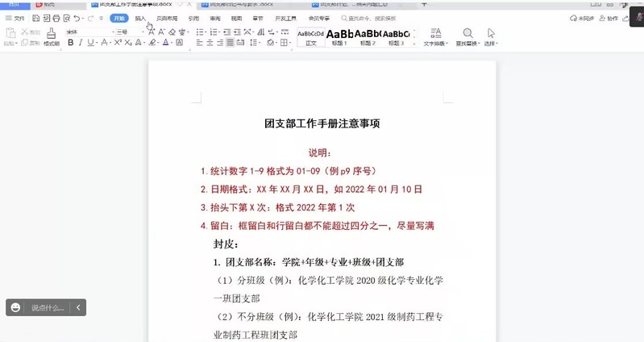644x342 pixels.
Task: Click the Select (选择) cursor tool
Action: [491, 35]
